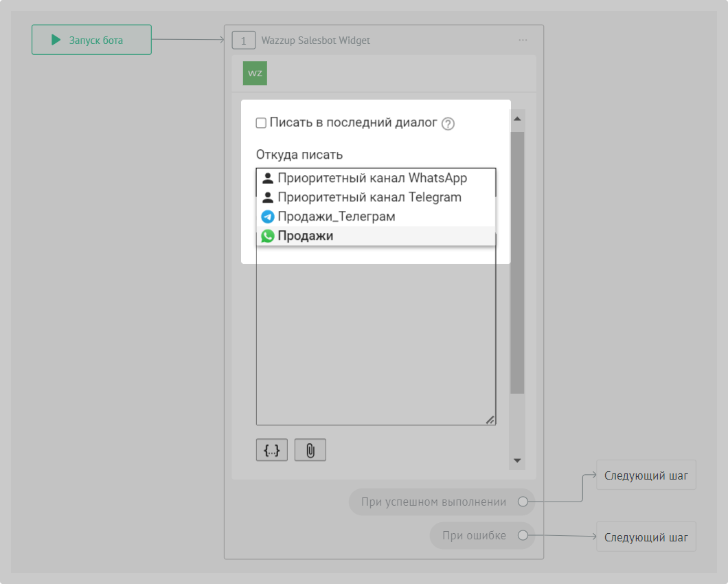Enable the Писать в последний диалог checkbox
Screen dimensions: 728x584
(261, 123)
